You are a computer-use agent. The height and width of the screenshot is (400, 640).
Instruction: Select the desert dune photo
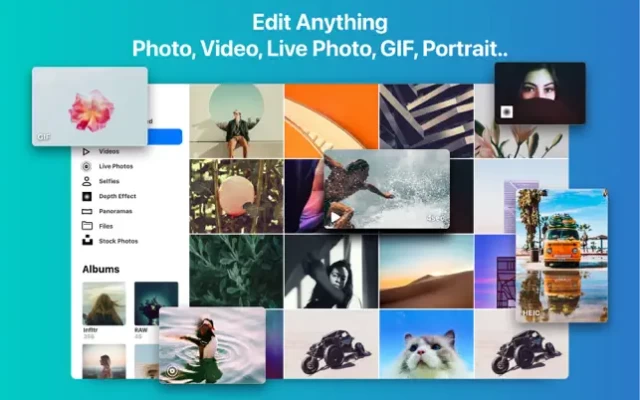426,270
